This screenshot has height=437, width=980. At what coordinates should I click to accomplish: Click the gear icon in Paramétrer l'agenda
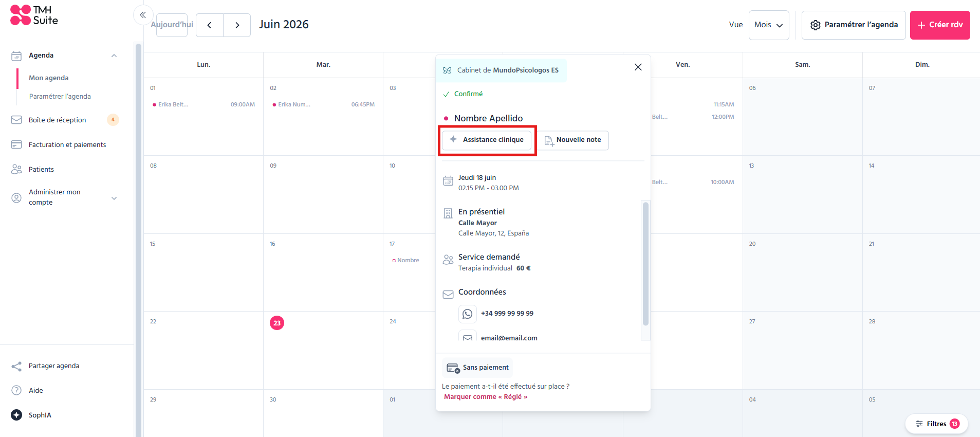(x=816, y=25)
